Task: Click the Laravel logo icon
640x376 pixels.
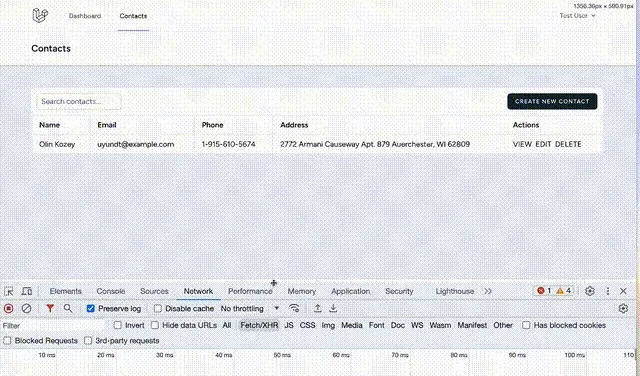Action: (x=40, y=16)
